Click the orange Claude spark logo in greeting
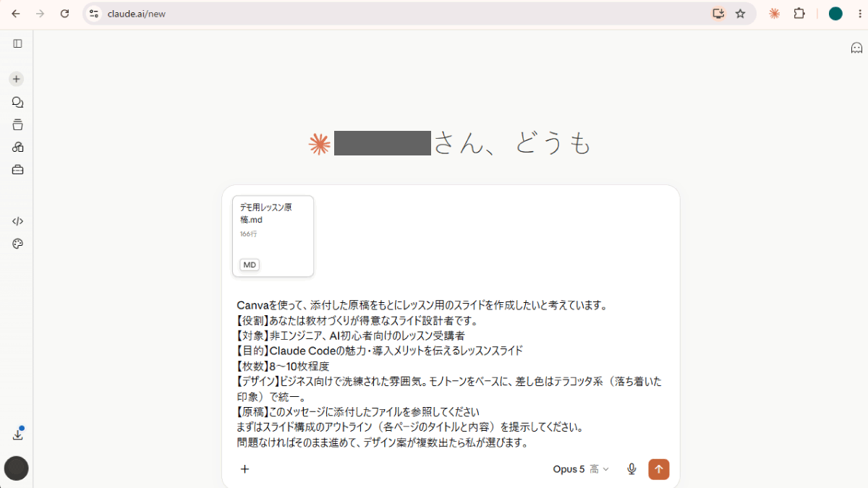The height and width of the screenshot is (488, 868). click(x=319, y=144)
